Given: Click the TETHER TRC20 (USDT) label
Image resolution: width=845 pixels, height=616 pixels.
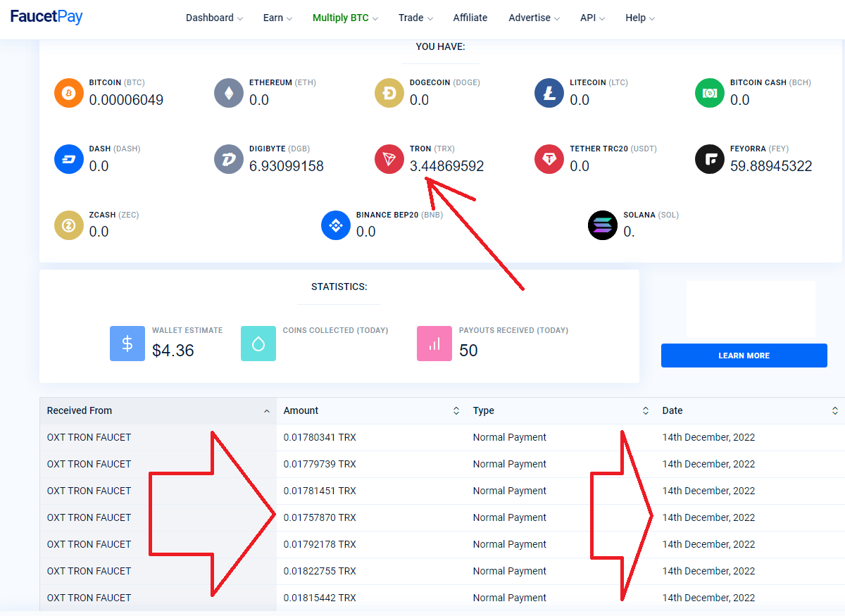Looking at the screenshot, I should [x=613, y=149].
